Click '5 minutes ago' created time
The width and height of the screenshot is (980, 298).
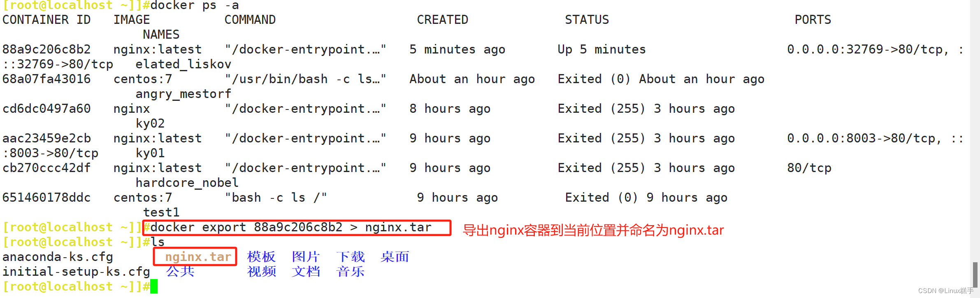[457, 49]
